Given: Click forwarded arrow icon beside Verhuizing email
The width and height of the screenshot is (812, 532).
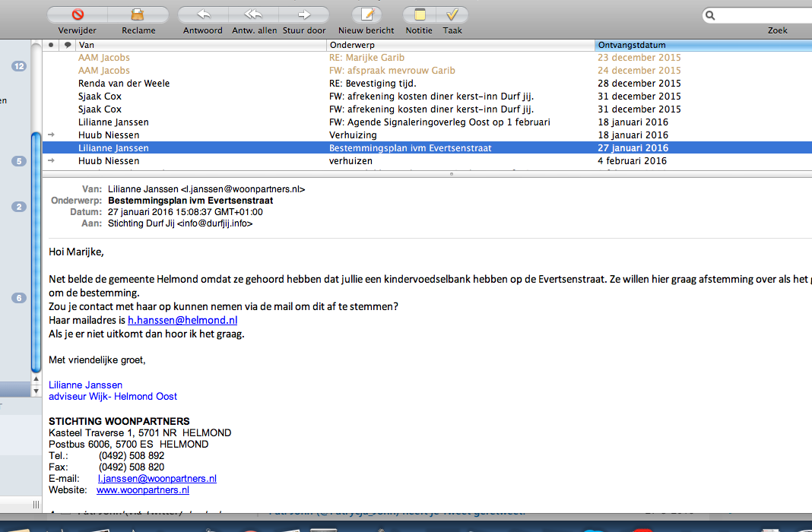Looking at the screenshot, I should [x=51, y=135].
